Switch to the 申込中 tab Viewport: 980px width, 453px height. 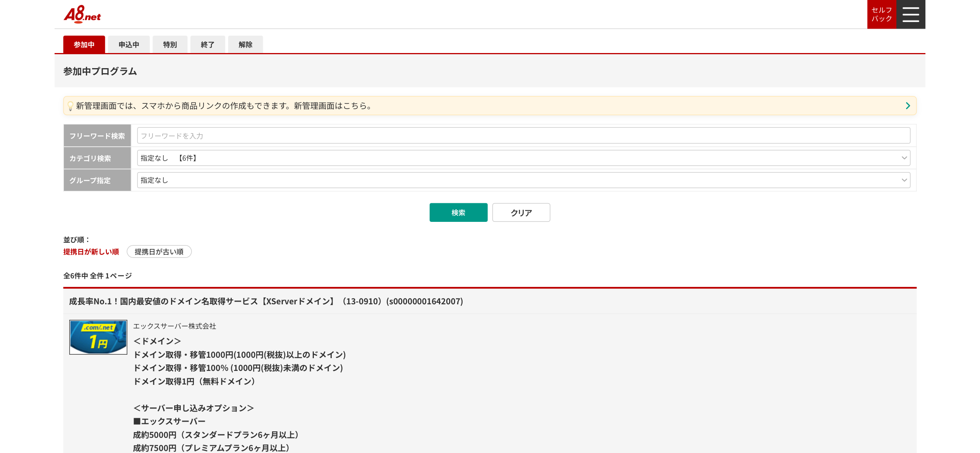128,45
